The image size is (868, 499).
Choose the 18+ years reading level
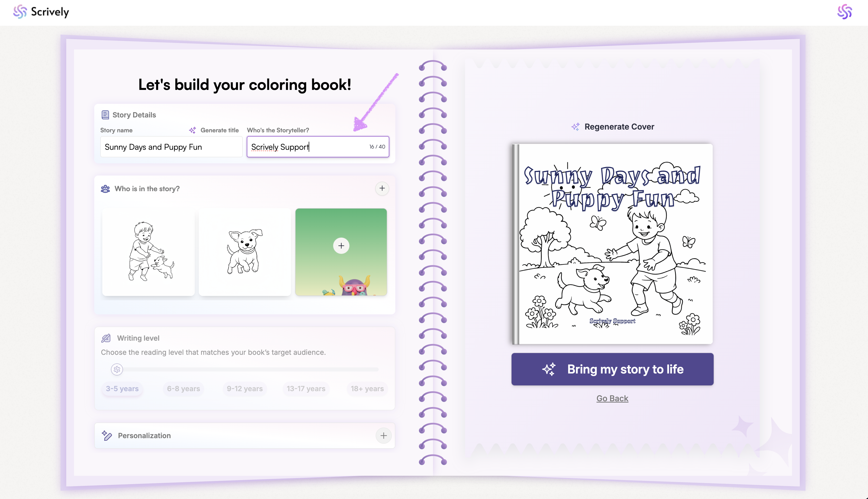click(x=367, y=389)
